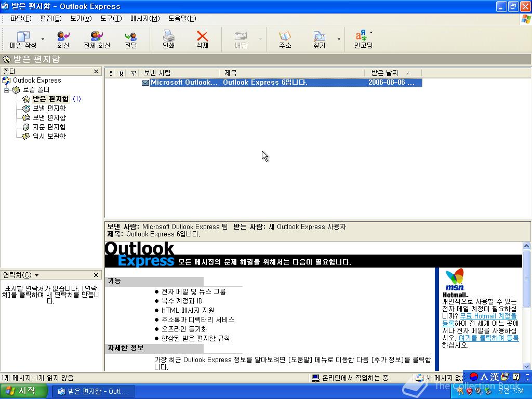Image resolution: width=532 pixels, height=399 pixels.
Task: Open the 보기(V) menu
Action: tap(81, 18)
